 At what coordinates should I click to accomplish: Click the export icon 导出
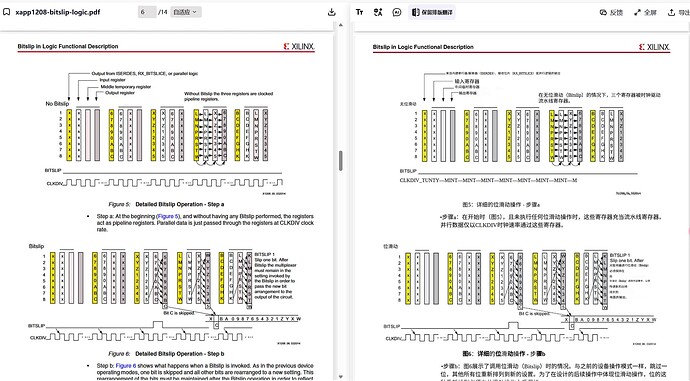[x=679, y=12]
